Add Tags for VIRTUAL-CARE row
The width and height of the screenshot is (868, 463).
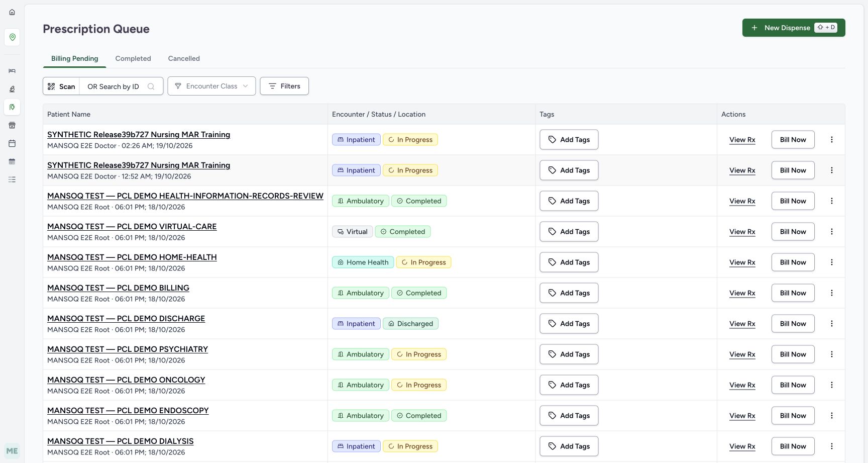(x=569, y=232)
